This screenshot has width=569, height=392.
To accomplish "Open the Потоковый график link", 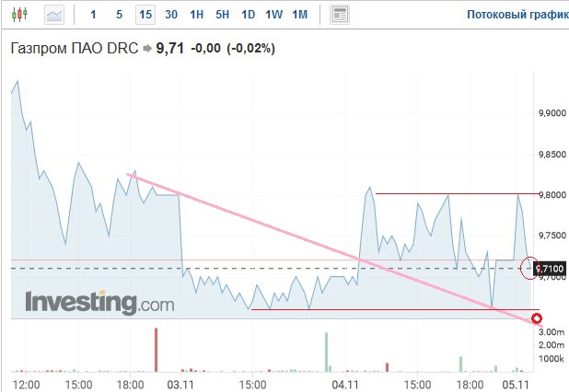I will tap(517, 15).
